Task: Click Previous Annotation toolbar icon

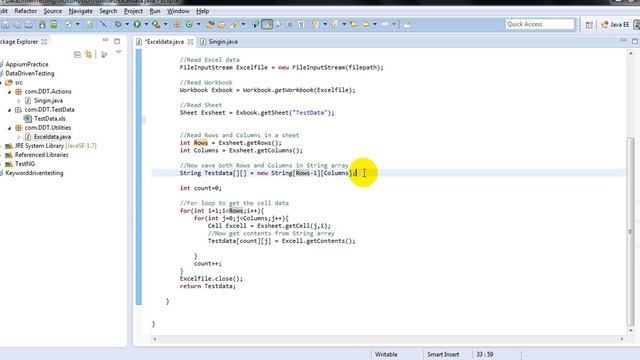Action: pos(334,24)
